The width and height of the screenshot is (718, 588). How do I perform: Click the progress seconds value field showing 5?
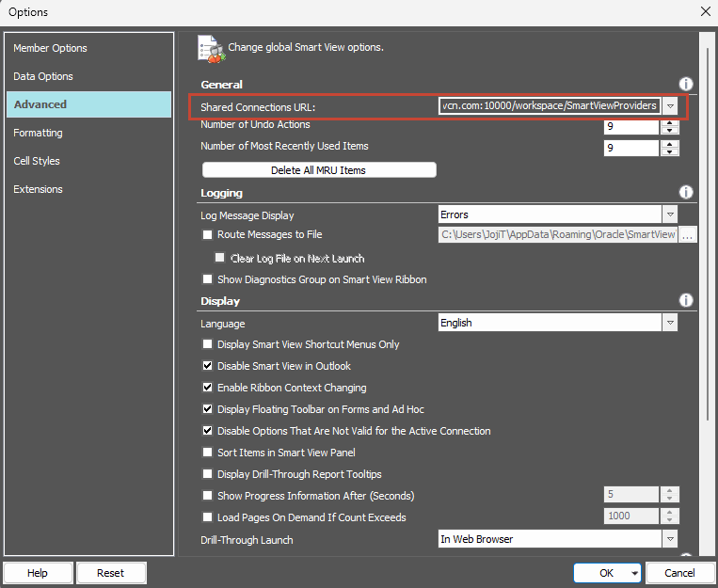[631, 494]
